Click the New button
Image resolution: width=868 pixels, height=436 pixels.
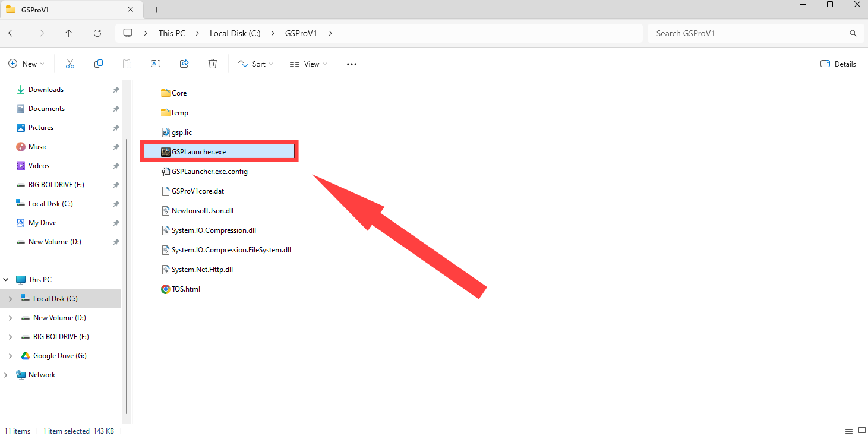[27, 64]
